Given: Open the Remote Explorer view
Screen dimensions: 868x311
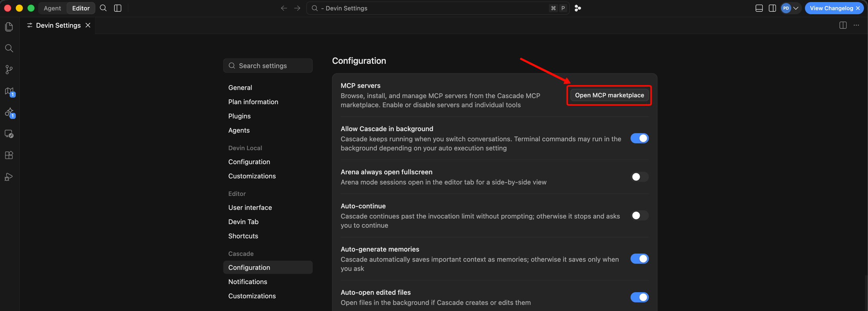Looking at the screenshot, I should [9, 134].
